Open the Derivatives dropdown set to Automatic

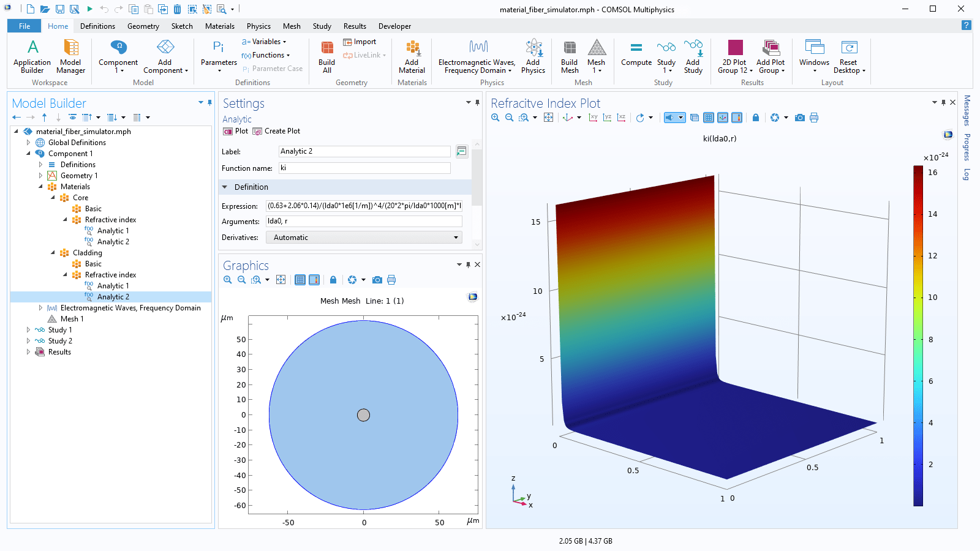point(363,237)
